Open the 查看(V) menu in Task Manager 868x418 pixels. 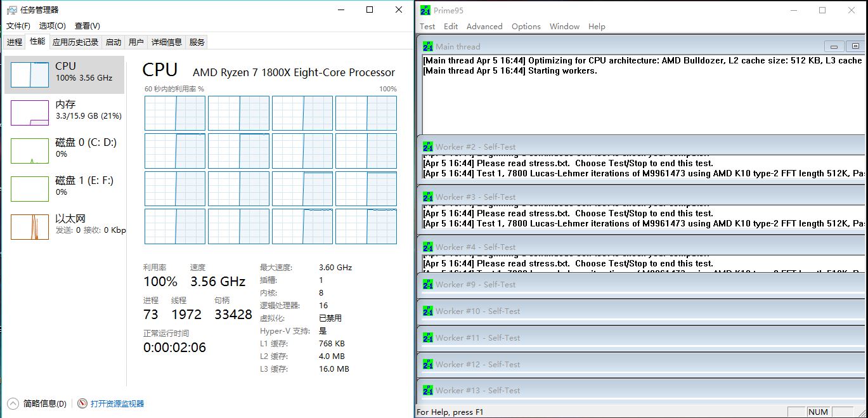(x=87, y=26)
